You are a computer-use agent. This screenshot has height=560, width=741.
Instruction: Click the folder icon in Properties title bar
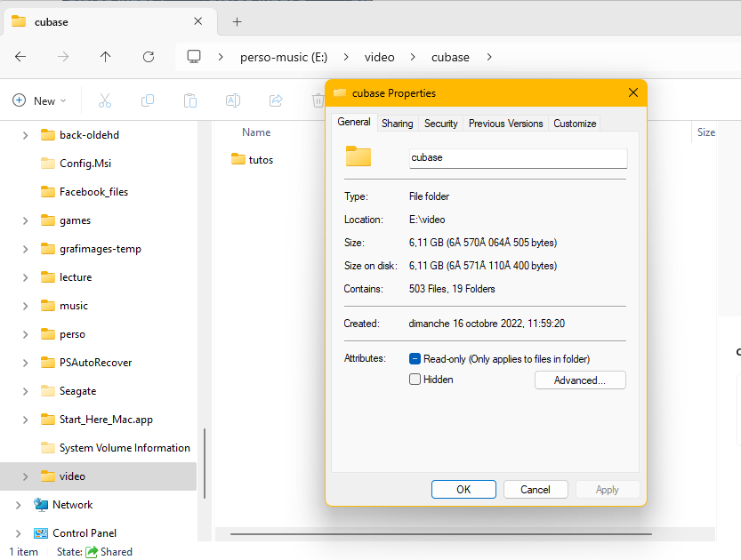point(340,92)
